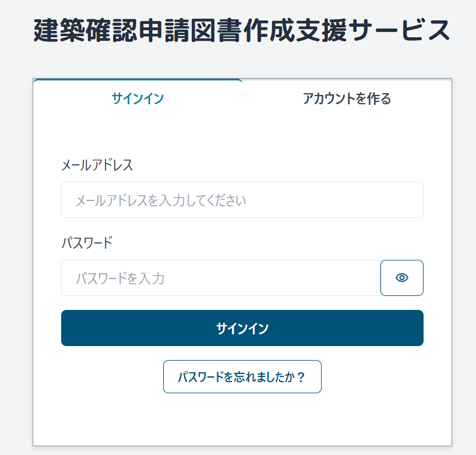The image size is (476, 455).
Task: Show password using the eye icon
Action: [x=401, y=278]
